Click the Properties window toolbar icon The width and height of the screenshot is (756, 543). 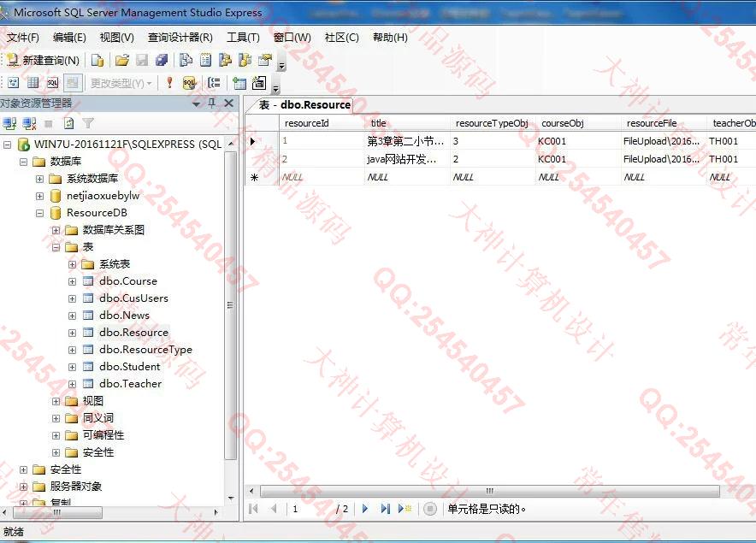(265, 60)
